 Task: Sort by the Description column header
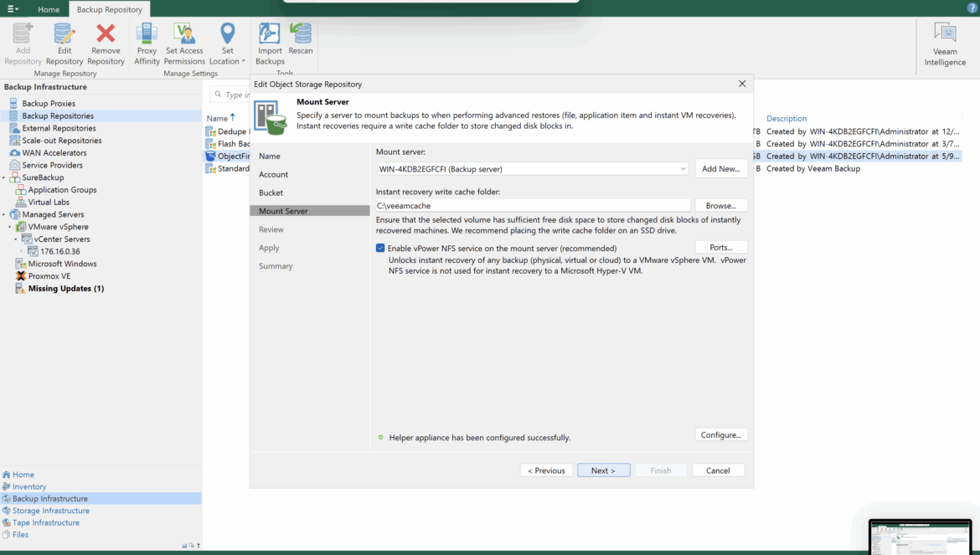tap(787, 119)
